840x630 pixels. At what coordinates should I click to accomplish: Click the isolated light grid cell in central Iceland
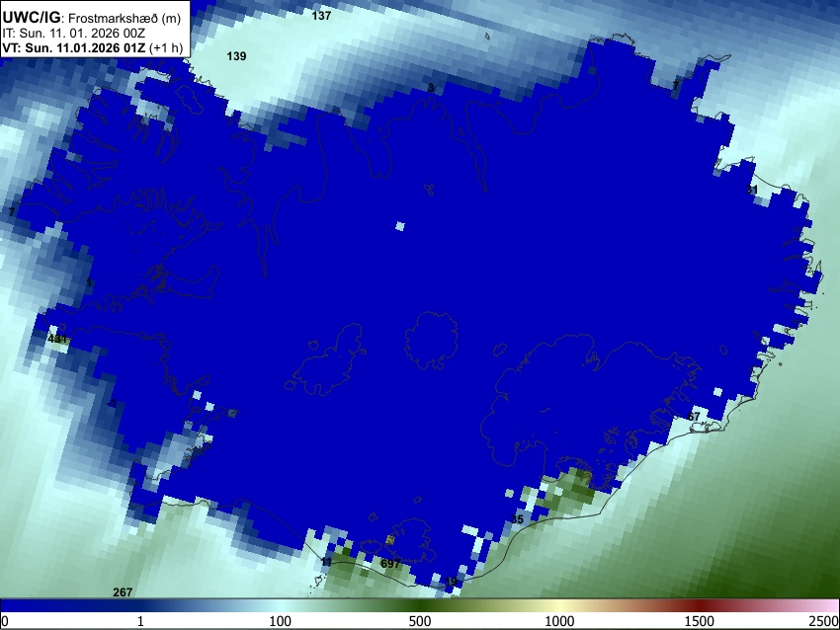399,226
